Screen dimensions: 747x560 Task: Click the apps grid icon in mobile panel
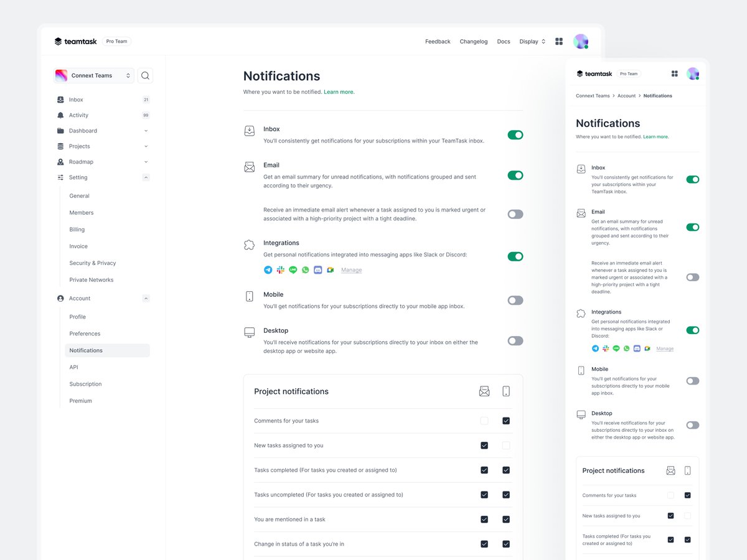pyautogui.click(x=674, y=73)
